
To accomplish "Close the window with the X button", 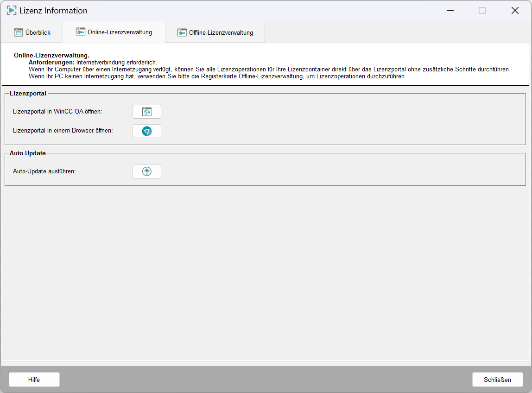I will pos(515,10).
